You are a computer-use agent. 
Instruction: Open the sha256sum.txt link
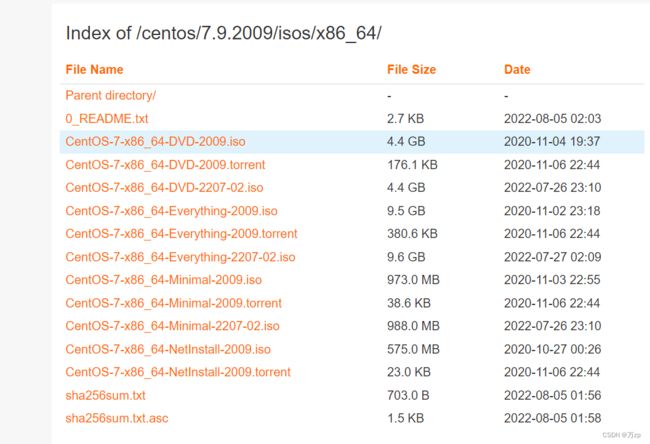pyautogui.click(x=105, y=395)
